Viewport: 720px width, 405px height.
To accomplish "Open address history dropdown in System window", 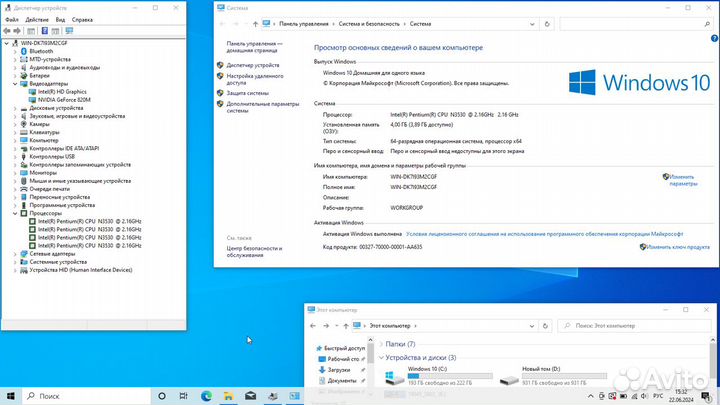I will coord(532,24).
